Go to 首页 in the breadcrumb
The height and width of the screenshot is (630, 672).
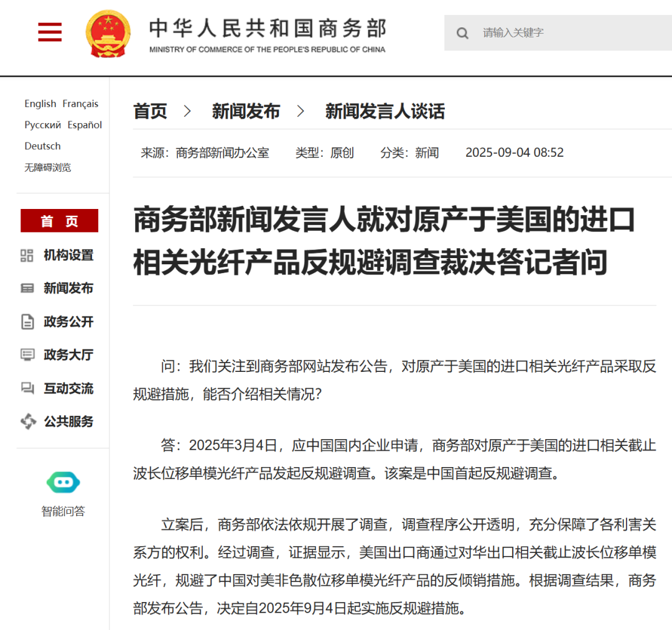[150, 112]
